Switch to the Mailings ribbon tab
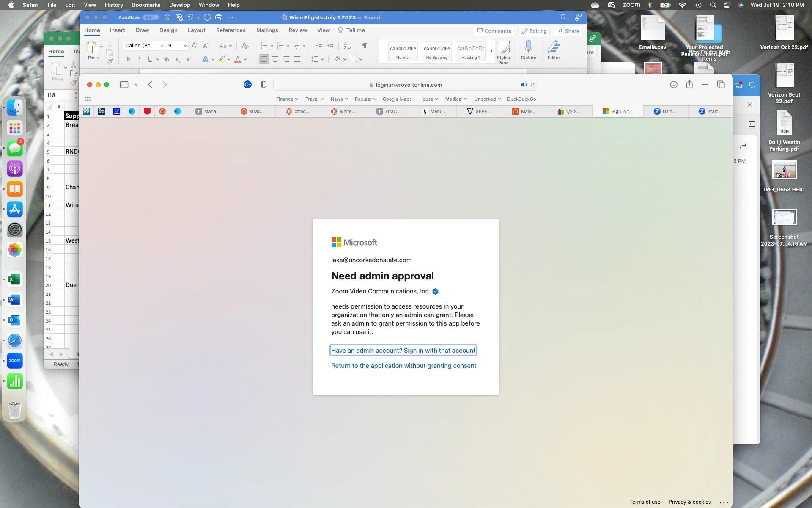 click(267, 30)
